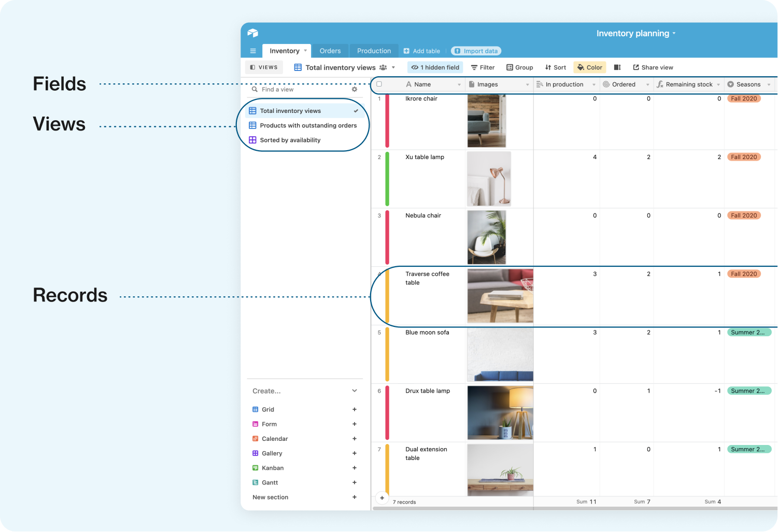Open view settings with the gear icon

355,89
